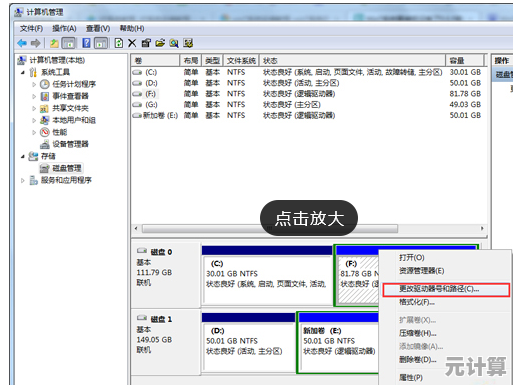513x385 pixels.
Task: Open the 帮助(H) menu
Action: click(x=132, y=29)
